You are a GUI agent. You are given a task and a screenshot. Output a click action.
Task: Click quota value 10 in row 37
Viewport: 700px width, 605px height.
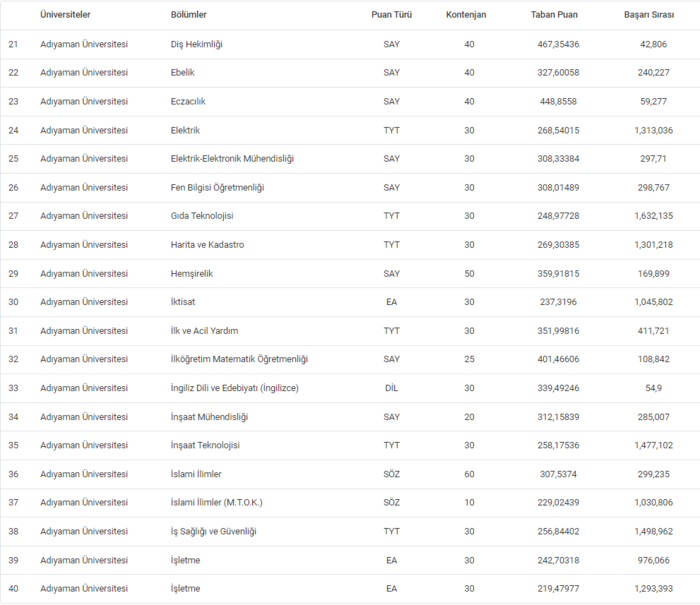click(469, 502)
